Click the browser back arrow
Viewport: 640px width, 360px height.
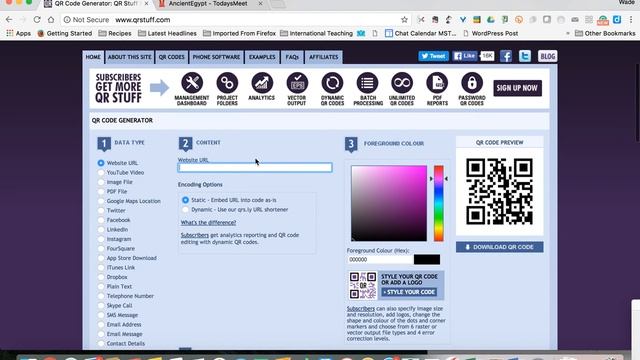(9, 20)
